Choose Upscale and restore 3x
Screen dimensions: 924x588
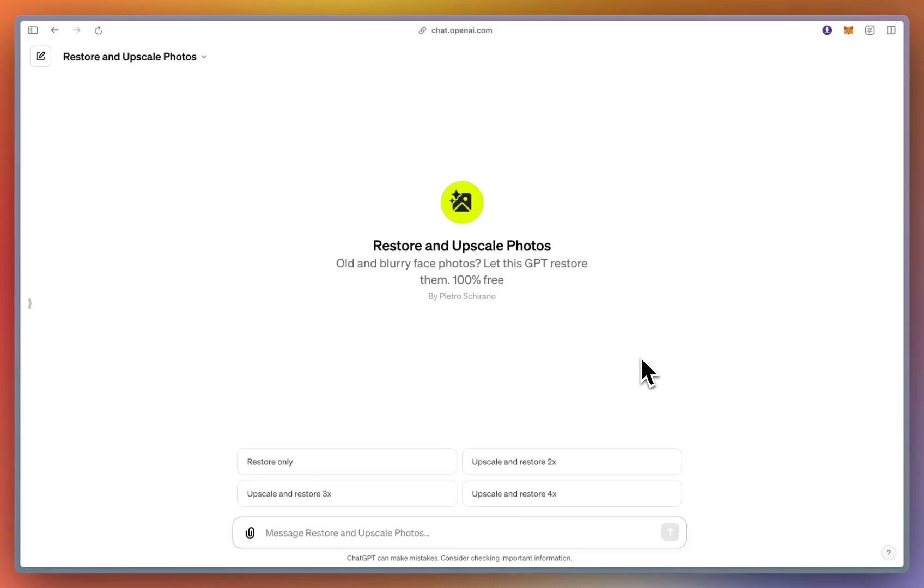347,494
